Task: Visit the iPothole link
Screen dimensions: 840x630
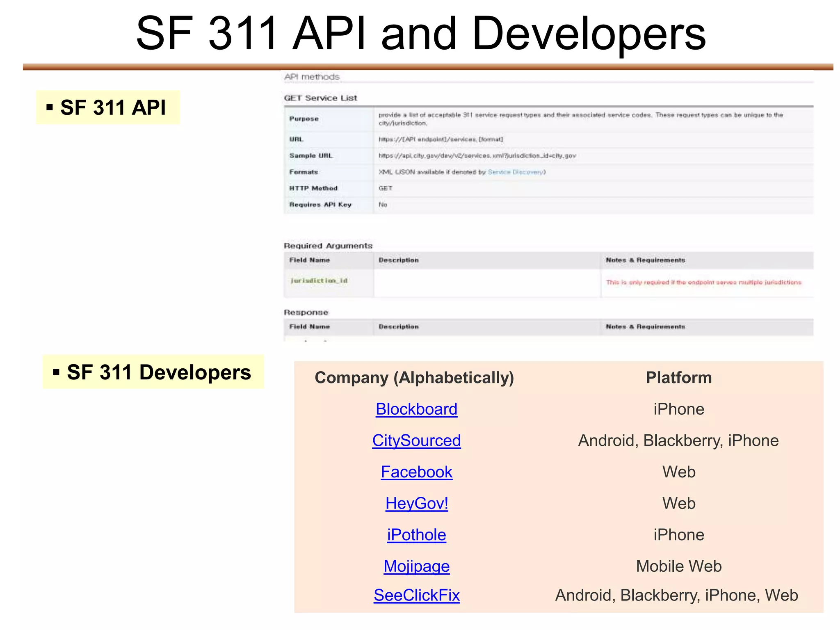Action: [416, 535]
